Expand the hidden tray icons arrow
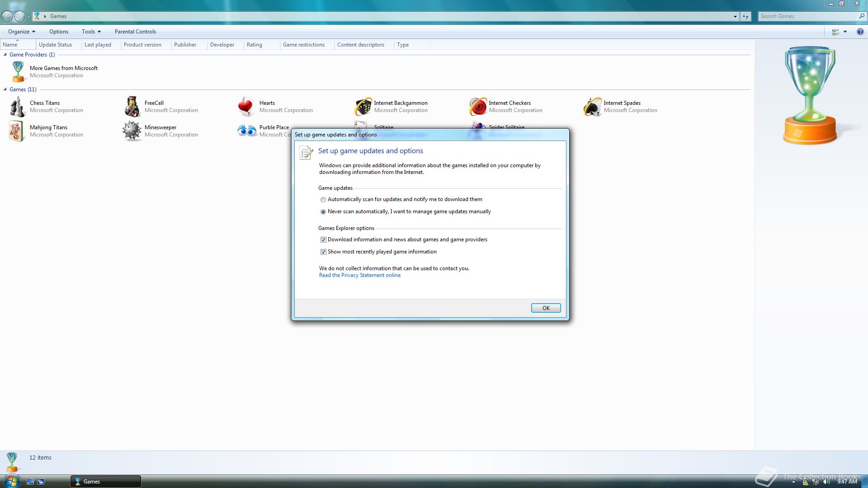The height and width of the screenshot is (488, 868). click(793, 482)
